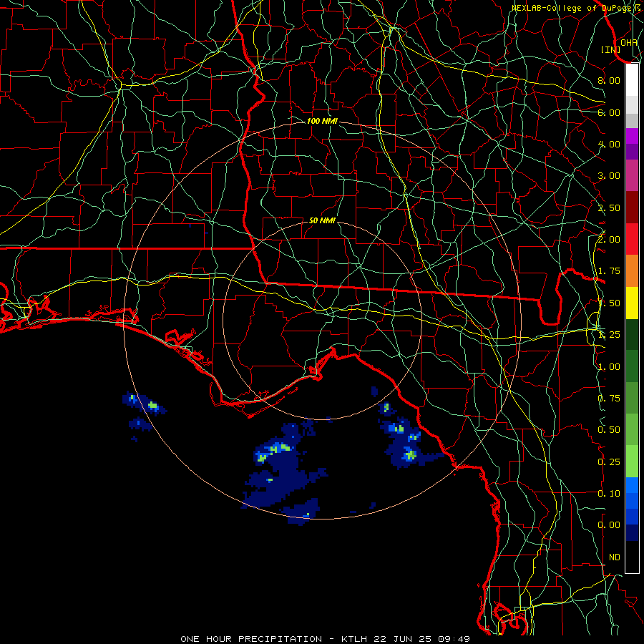The image size is (644, 644).
Task: Click the 8.00 legend value
Action: [609, 80]
